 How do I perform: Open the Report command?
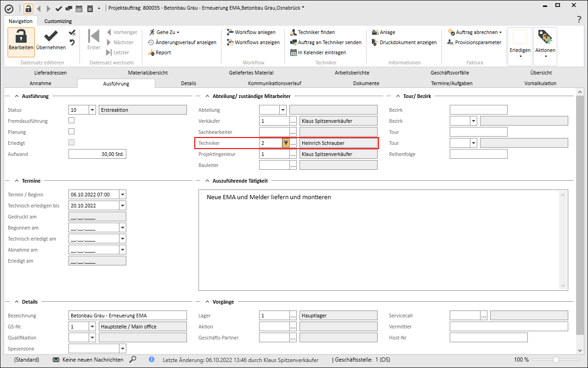click(x=159, y=52)
